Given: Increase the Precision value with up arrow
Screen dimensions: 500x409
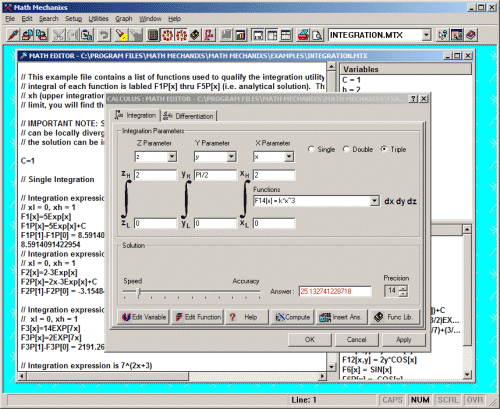Looking at the screenshot, I should tap(404, 288).
